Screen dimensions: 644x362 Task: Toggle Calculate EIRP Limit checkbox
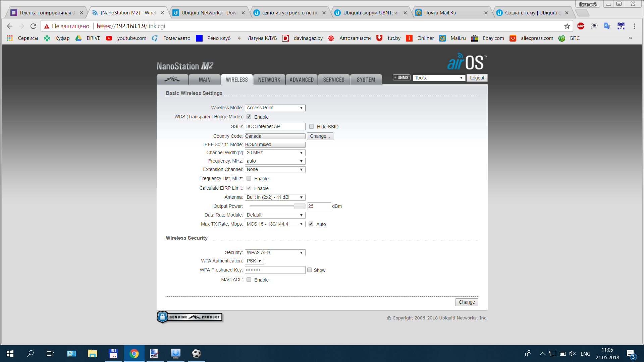coord(249,188)
